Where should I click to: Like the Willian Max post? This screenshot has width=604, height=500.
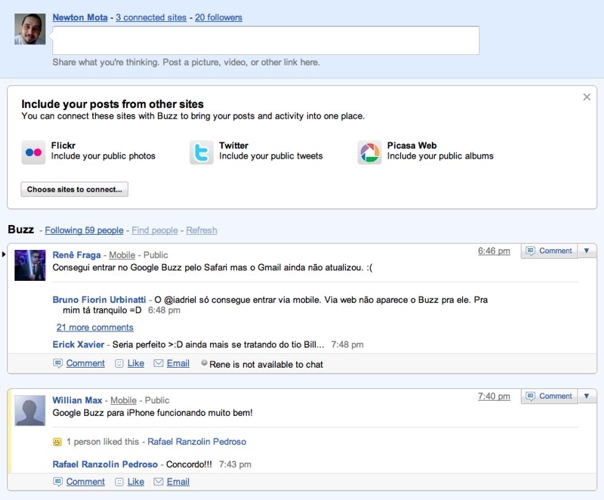pyautogui.click(x=136, y=482)
